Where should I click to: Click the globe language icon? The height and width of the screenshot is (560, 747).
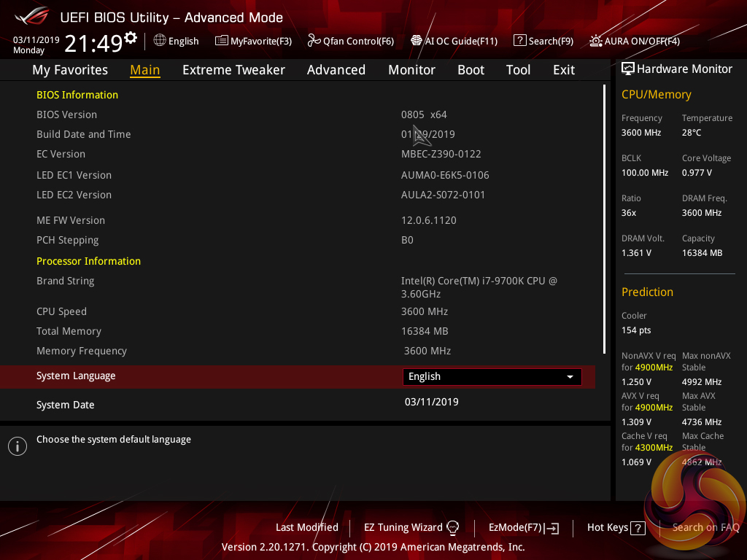pos(160,41)
